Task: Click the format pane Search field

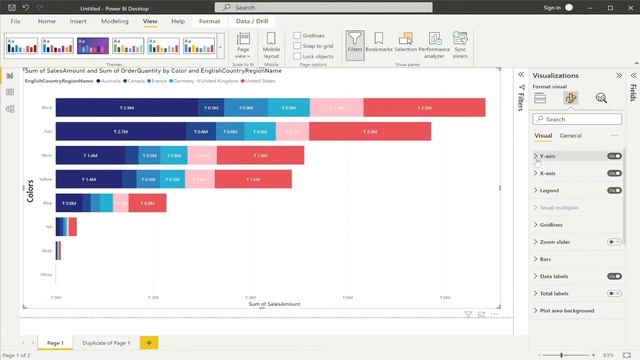Action: click(x=577, y=119)
